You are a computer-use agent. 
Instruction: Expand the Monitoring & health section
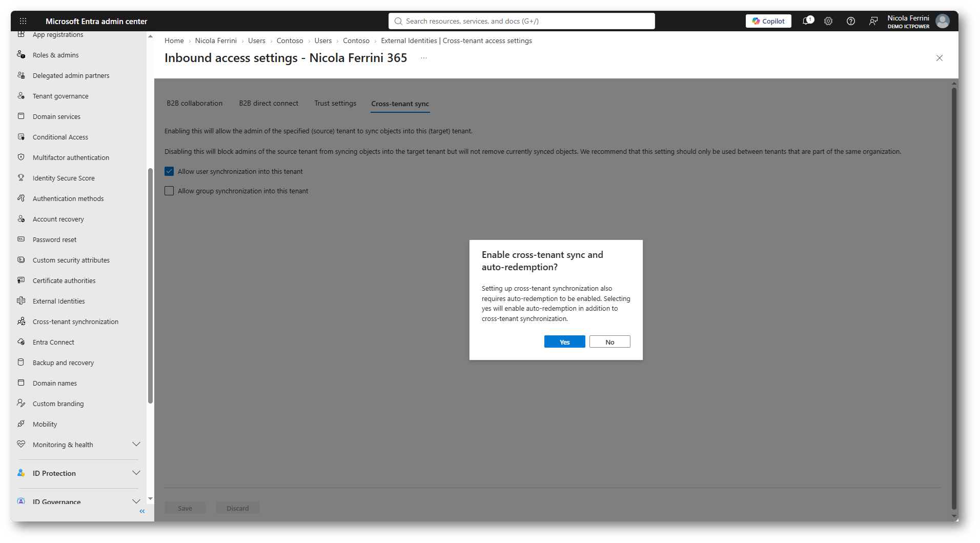click(x=136, y=444)
